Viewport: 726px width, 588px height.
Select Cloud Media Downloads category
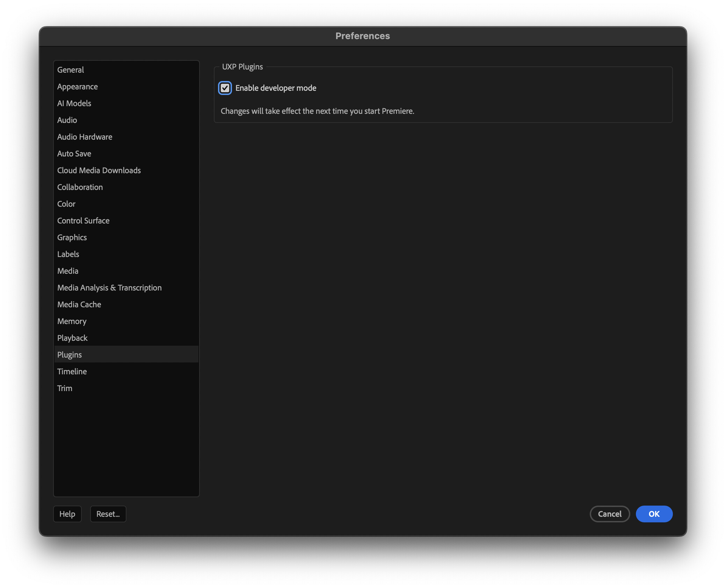(99, 170)
